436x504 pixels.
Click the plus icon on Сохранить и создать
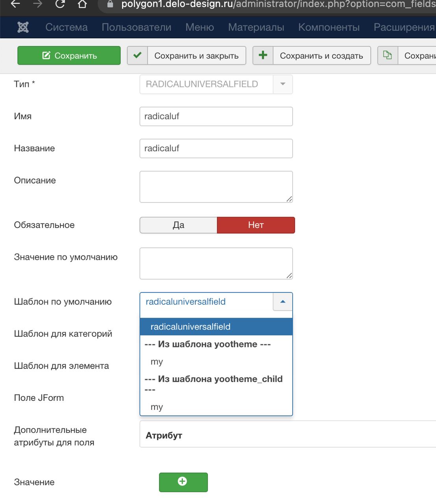click(x=263, y=56)
